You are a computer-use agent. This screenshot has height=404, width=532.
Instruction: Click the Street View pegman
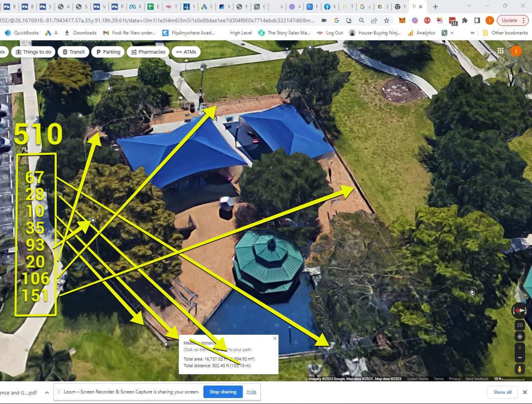click(519, 369)
